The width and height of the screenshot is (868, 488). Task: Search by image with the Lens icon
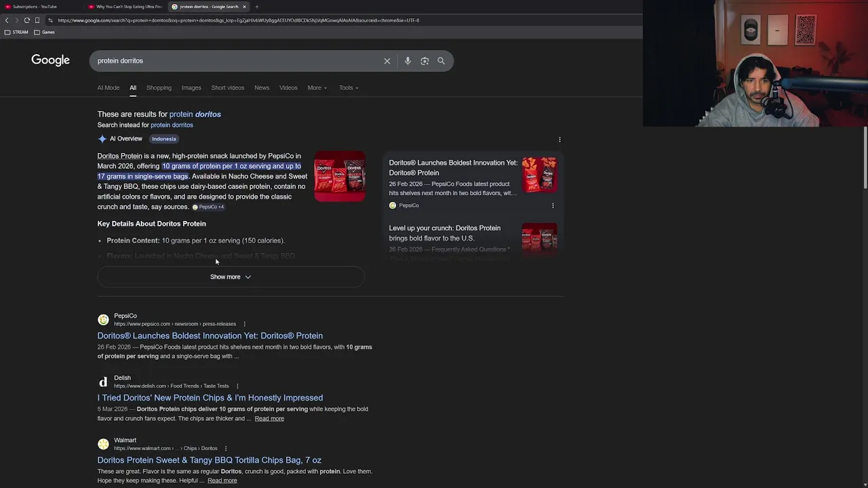point(425,61)
